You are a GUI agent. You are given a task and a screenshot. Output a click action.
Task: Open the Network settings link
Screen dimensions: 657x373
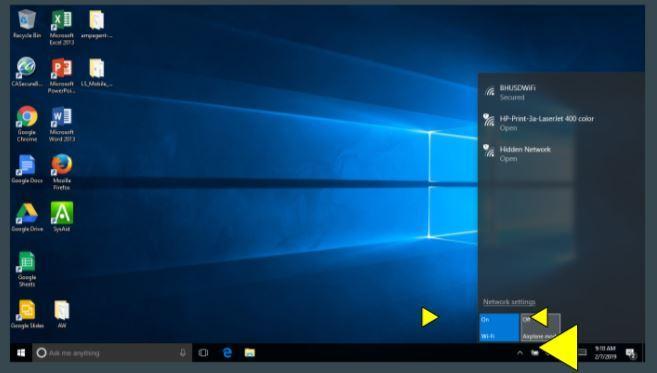point(509,302)
